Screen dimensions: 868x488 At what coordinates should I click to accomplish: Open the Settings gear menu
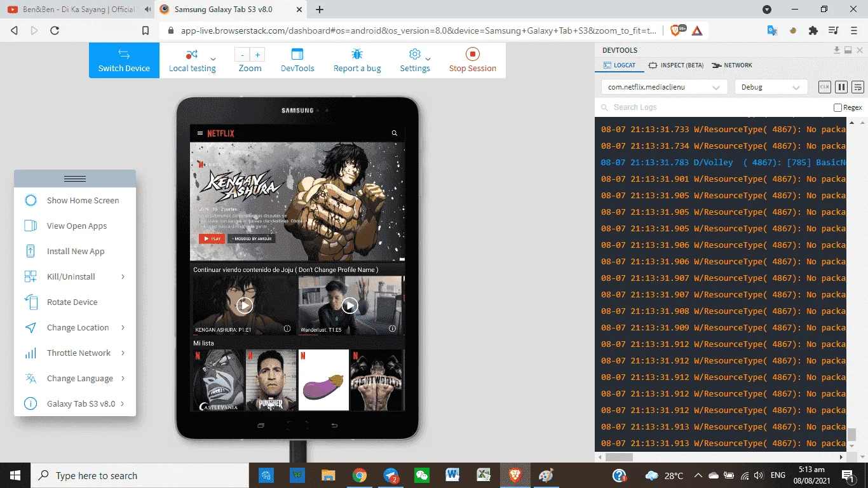pos(415,60)
